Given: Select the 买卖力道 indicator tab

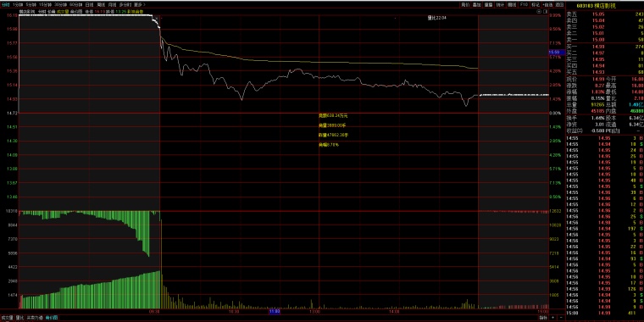Looking at the screenshot, I should (x=35, y=318).
